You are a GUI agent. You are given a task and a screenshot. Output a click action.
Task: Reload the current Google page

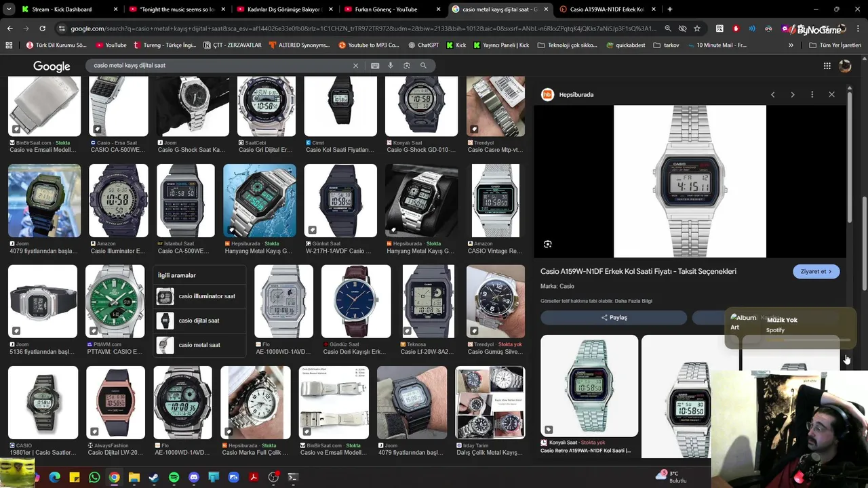[42, 28]
